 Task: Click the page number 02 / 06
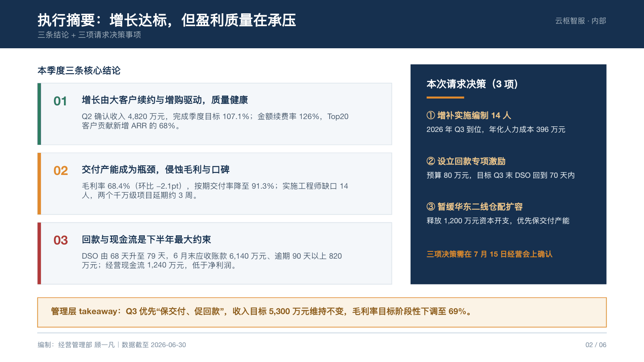point(596,345)
